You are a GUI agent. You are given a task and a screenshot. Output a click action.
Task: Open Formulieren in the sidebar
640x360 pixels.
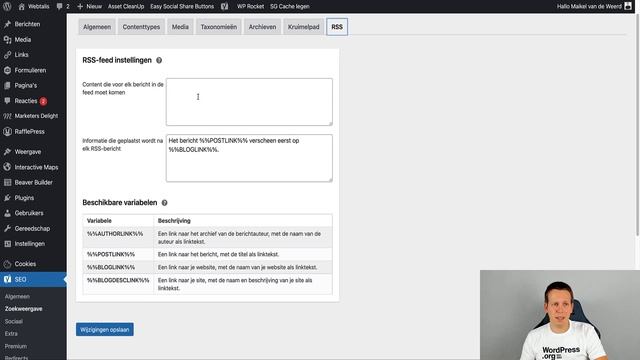coord(30,70)
